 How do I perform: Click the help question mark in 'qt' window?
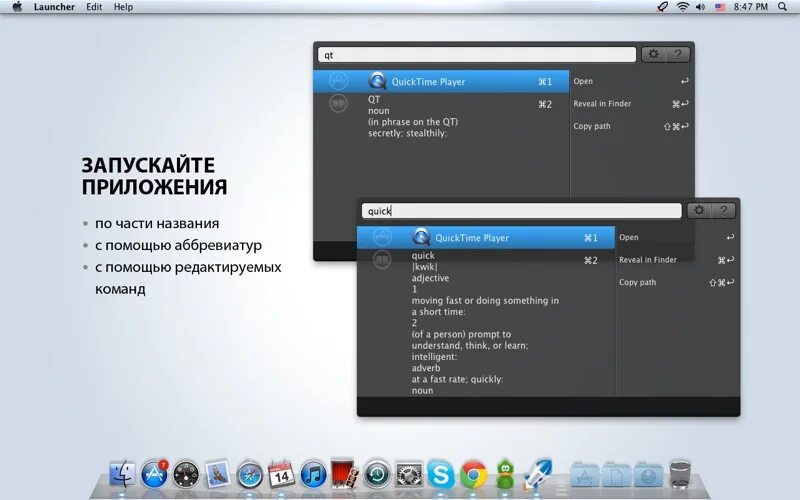(678, 55)
